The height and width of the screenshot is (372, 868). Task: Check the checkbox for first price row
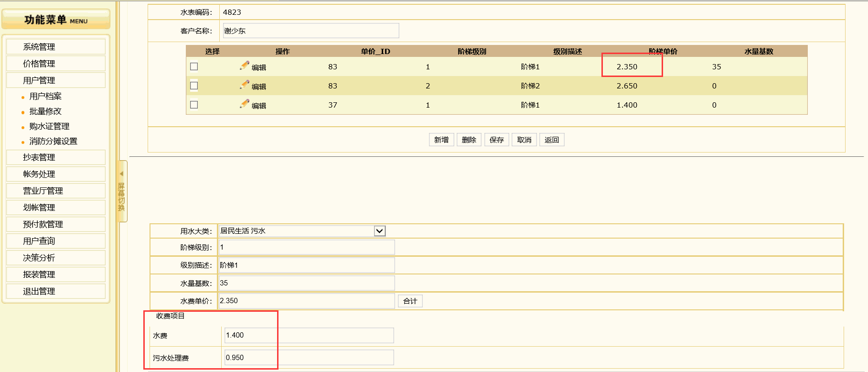tap(194, 66)
